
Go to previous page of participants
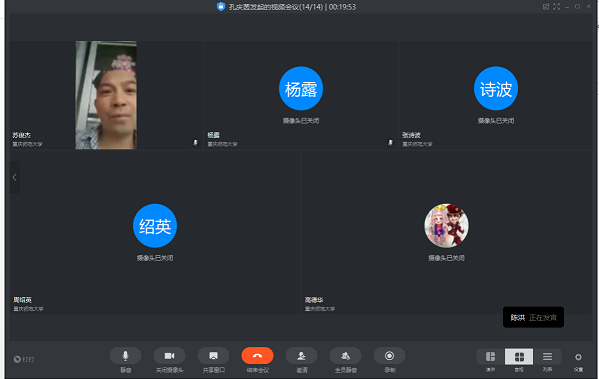(x=15, y=177)
